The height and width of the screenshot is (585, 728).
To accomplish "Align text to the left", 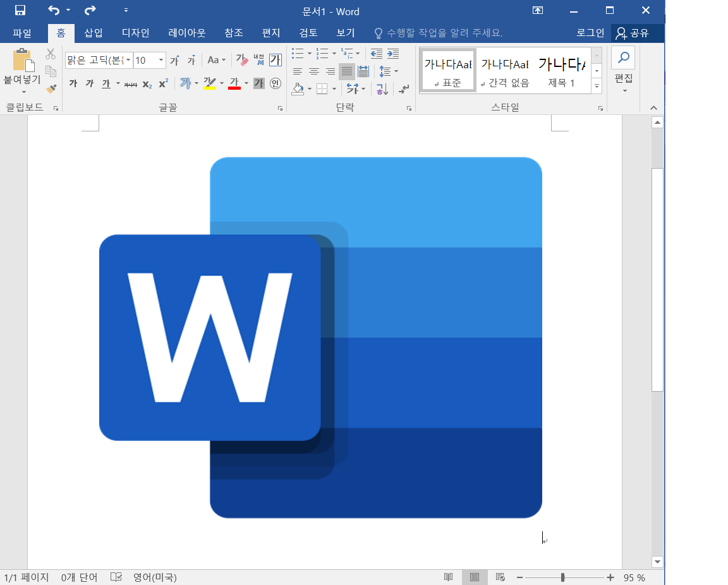I will pos(298,71).
